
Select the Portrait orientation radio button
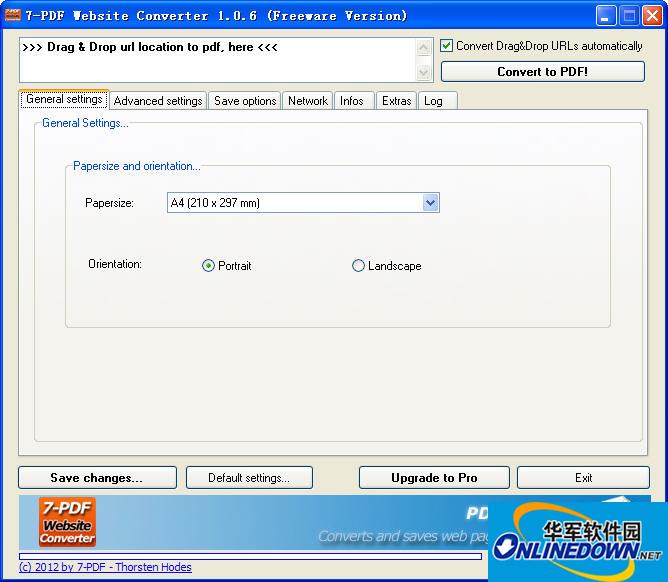click(208, 266)
